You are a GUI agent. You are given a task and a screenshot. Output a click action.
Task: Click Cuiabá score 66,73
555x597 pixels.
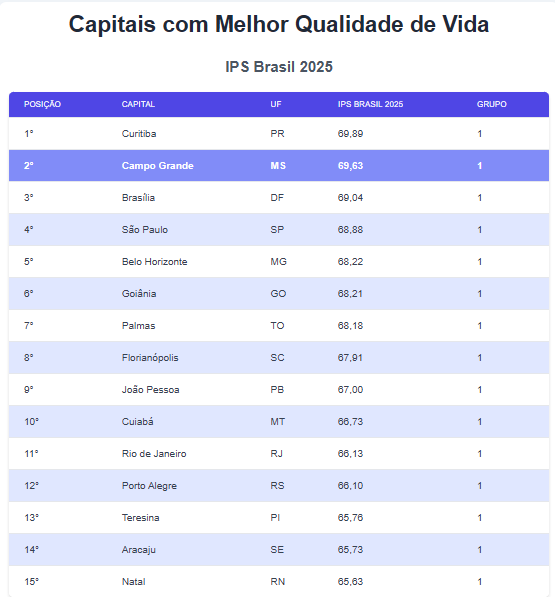(350, 421)
